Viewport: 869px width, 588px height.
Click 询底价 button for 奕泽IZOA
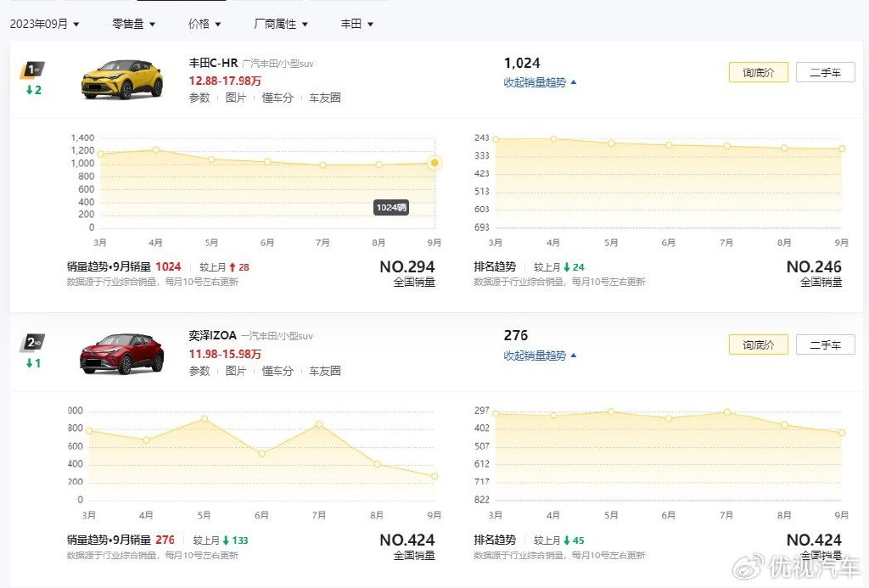coord(758,344)
